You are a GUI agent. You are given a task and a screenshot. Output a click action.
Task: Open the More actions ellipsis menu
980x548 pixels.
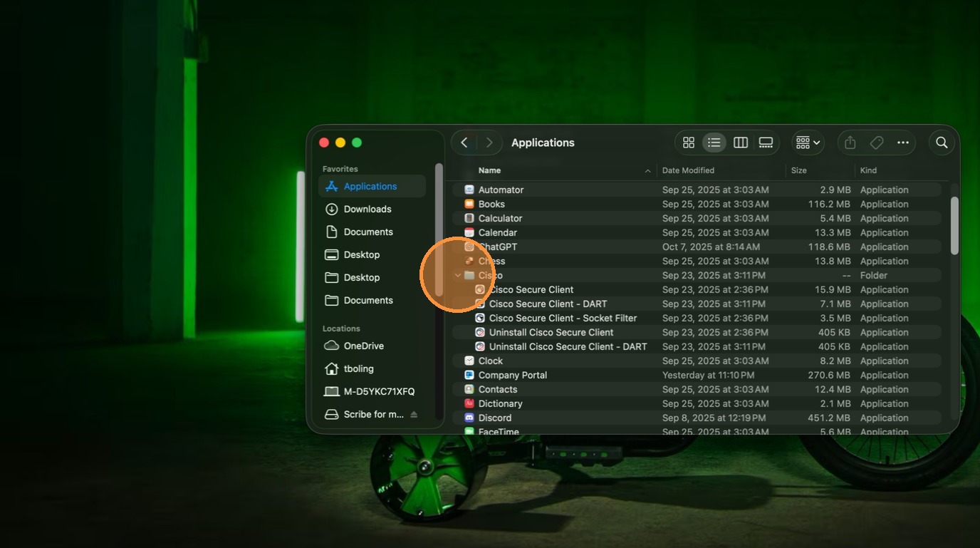pos(903,143)
